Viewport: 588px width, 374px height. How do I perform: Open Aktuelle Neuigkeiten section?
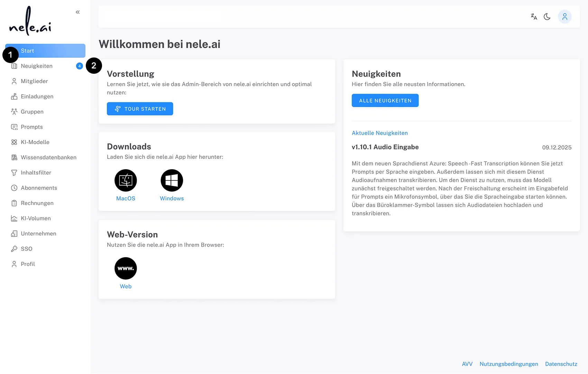point(380,133)
